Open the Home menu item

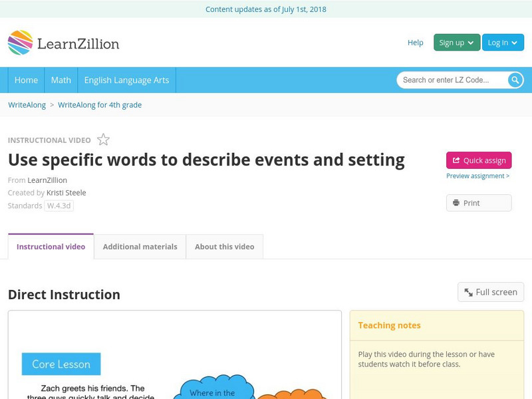click(27, 80)
